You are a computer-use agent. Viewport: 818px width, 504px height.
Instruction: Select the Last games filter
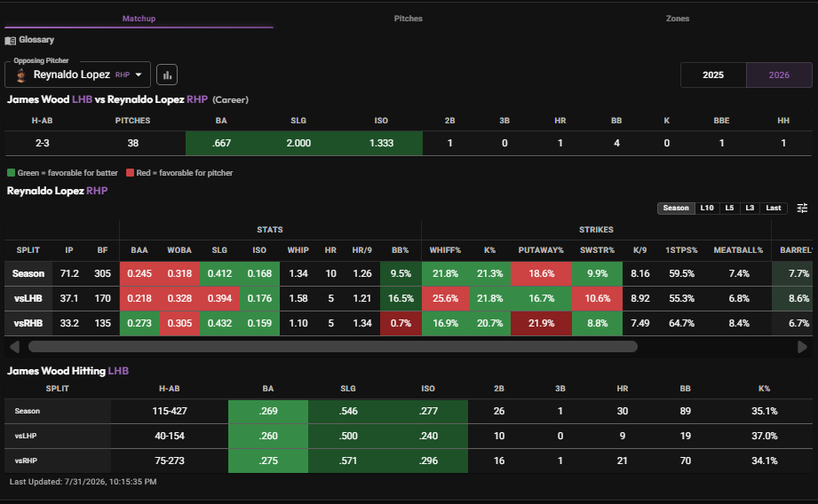tap(773, 208)
